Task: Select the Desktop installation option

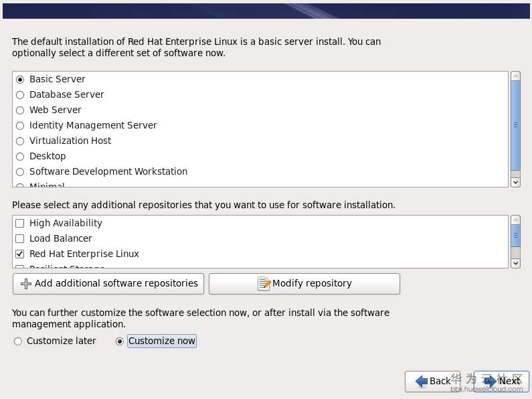Action: click(20, 157)
